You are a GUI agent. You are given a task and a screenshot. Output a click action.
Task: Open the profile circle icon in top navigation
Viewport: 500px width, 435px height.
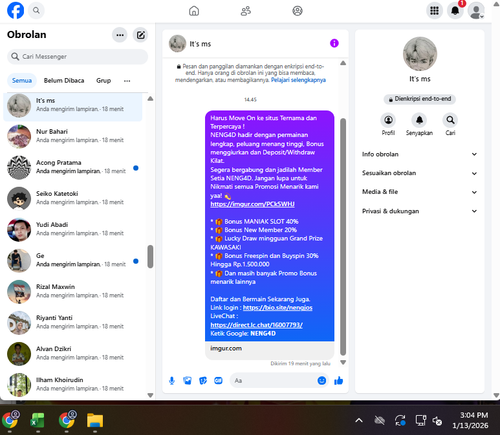[297, 11]
